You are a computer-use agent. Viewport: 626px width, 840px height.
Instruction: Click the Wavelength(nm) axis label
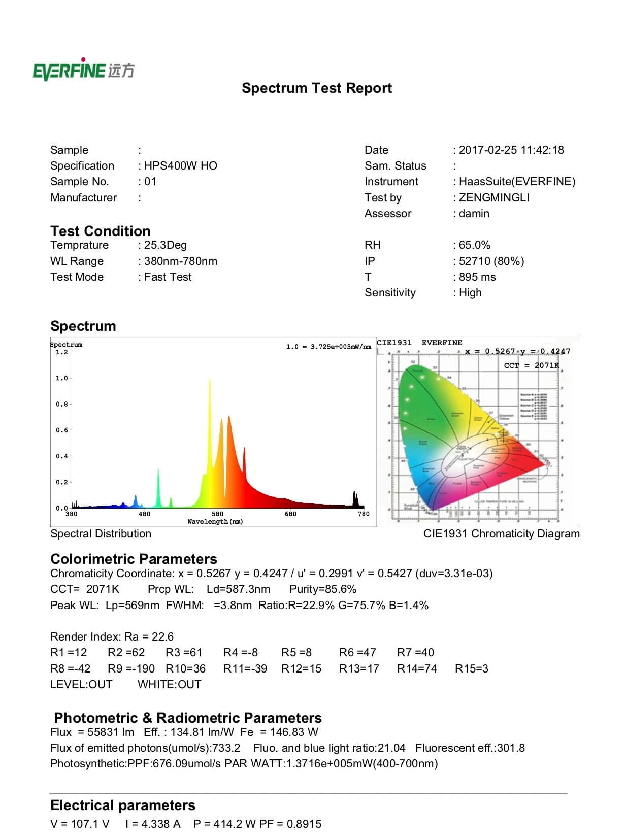(x=215, y=521)
